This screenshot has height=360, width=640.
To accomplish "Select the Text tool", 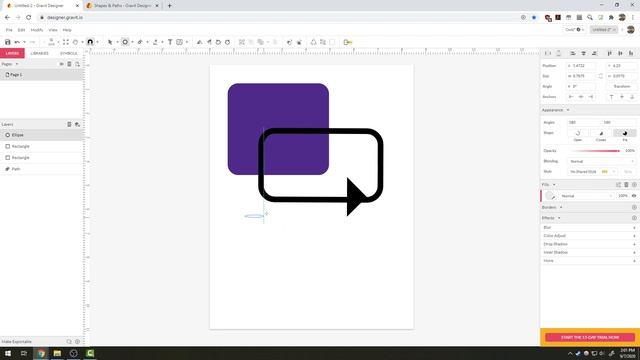I will [x=170, y=42].
